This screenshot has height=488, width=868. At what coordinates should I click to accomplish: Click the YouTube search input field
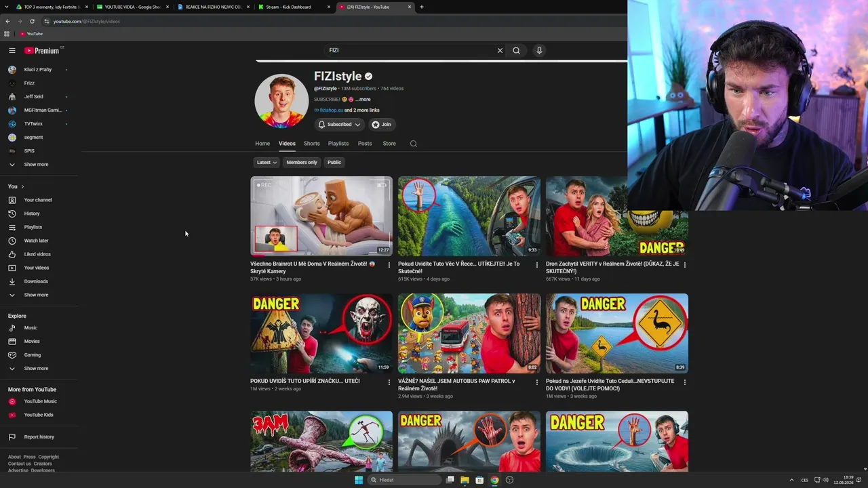410,50
